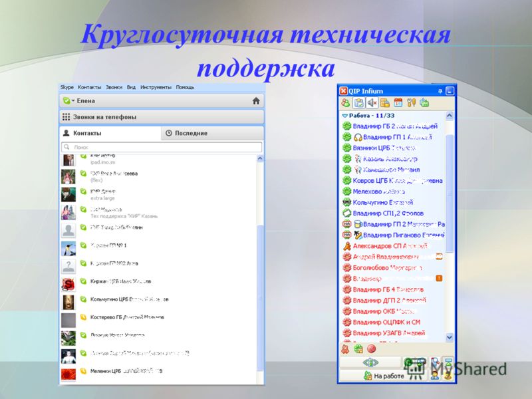The width and height of the screenshot is (532, 399).
Task: Click the QIP green account manager icon
Action: tap(424, 102)
